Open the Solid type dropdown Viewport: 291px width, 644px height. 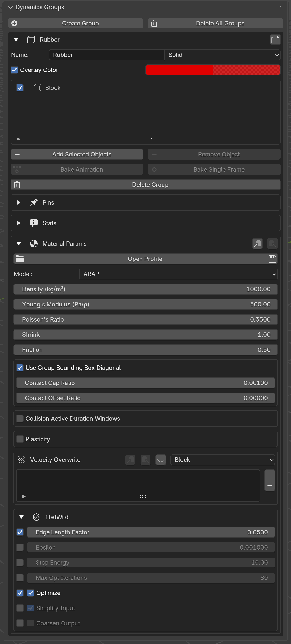(x=222, y=55)
